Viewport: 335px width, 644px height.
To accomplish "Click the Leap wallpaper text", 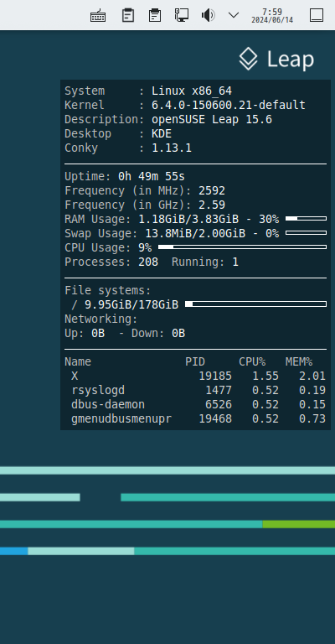I will pos(291,60).
